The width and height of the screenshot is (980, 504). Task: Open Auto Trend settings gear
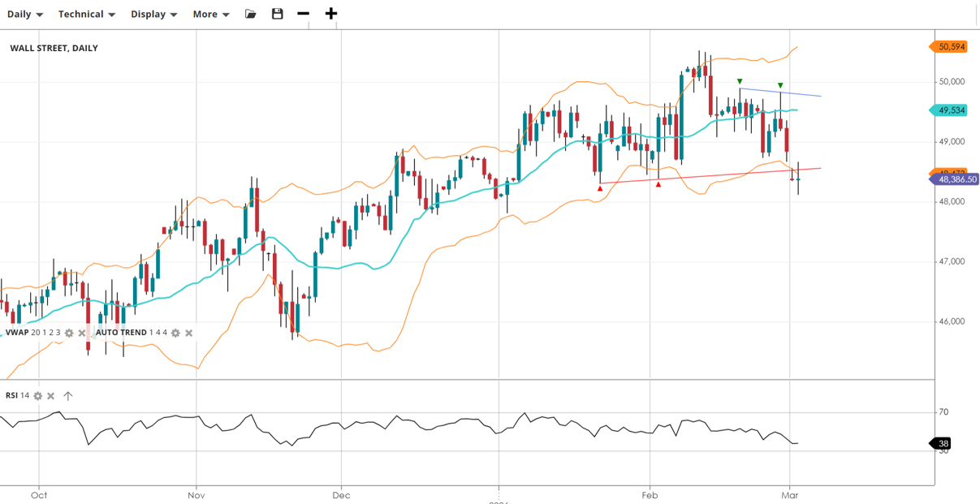click(x=175, y=333)
